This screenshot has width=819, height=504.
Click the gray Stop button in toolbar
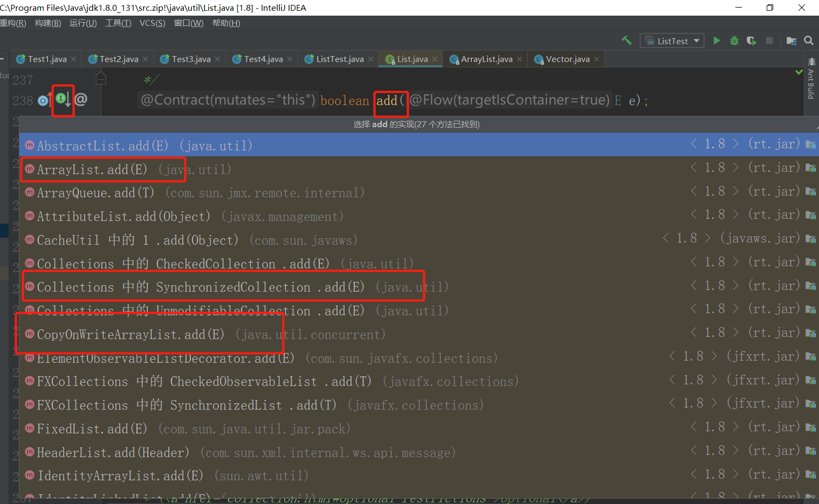pyautogui.click(x=769, y=40)
